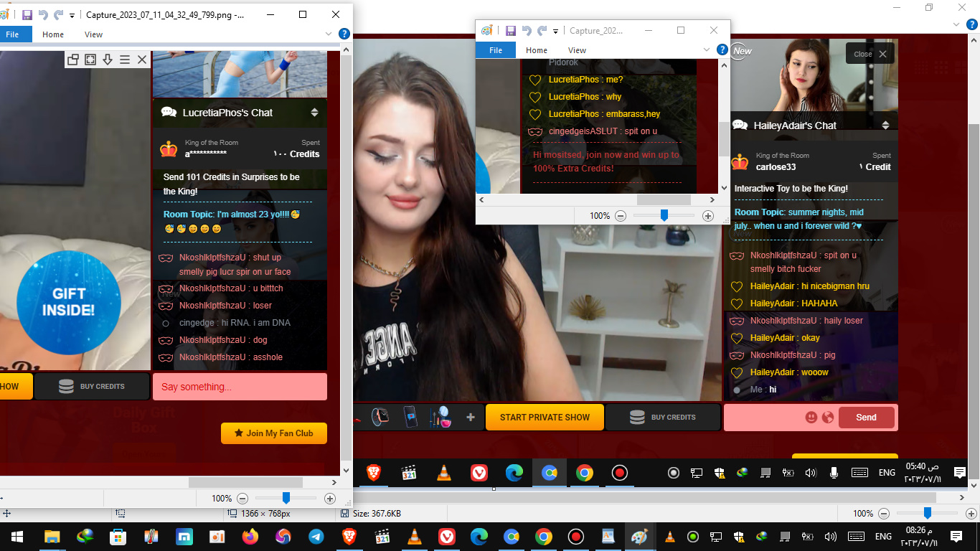
Task: Toggle LucretiaPhos's Chat sort arrows
Action: (x=314, y=113)
